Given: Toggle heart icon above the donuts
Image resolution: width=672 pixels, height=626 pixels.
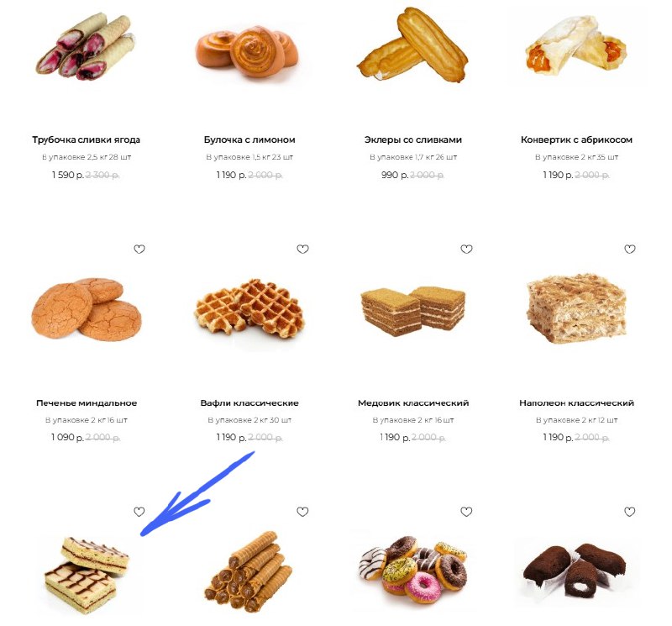Looking at the screenshot, I should point(466,512).
